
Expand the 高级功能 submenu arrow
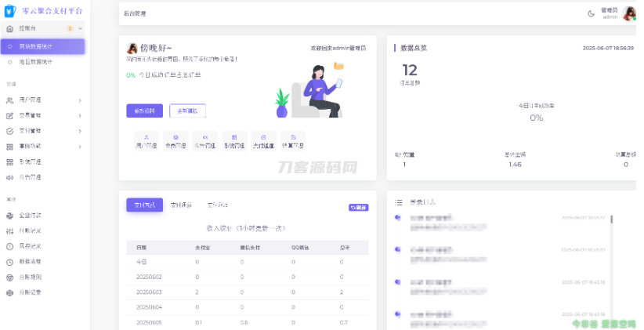80,147
